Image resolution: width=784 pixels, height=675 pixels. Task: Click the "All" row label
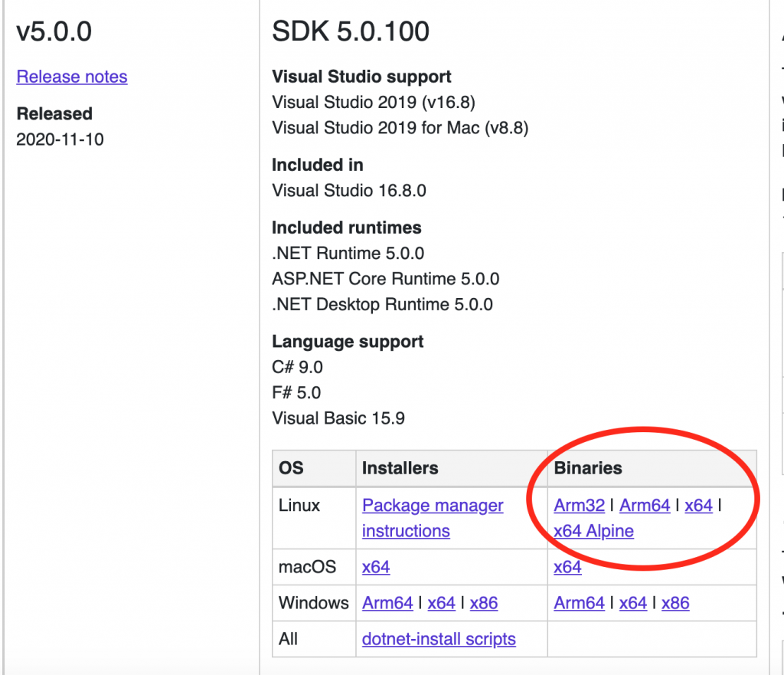pos(288,639)
